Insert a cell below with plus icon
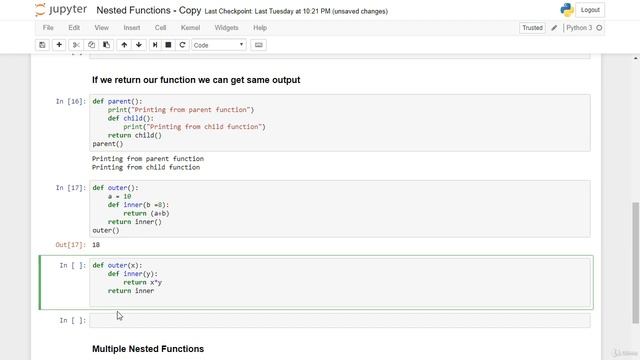This screenshot has width=640, height=360. click(59, 45)
